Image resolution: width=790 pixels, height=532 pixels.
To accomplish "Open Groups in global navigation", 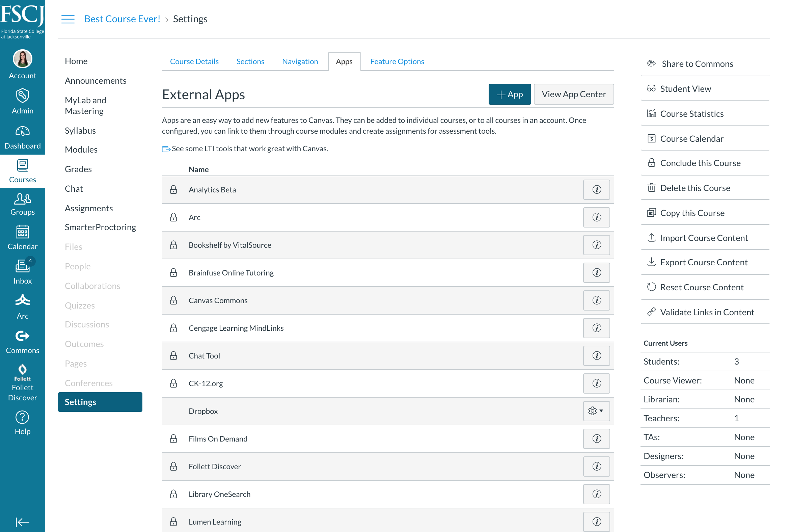I will pyautogui.click(x=22, y=204).
